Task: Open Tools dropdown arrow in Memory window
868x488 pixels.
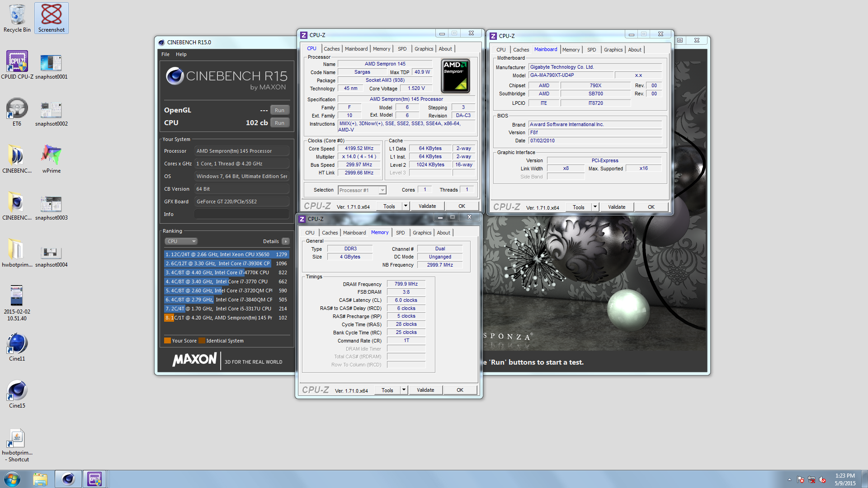Action: (404, 390)
